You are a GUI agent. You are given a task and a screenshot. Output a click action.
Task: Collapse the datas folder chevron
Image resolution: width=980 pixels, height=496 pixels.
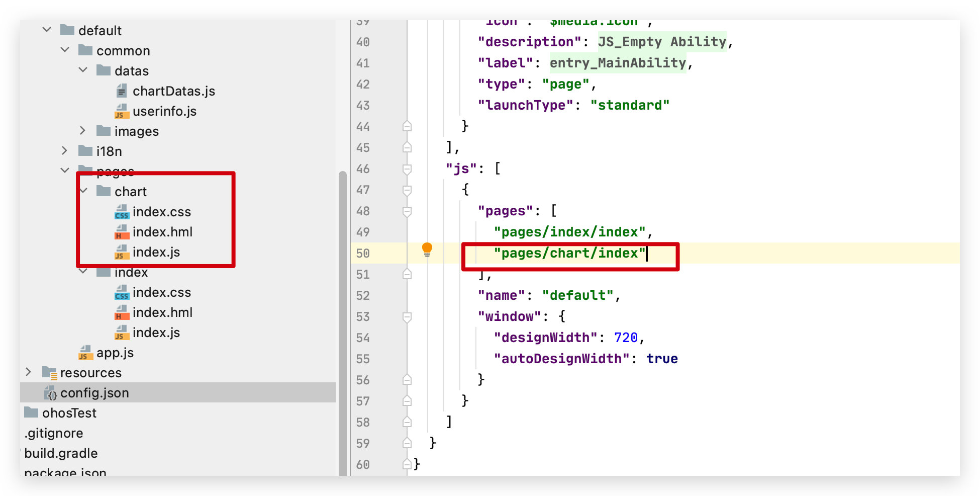pos(83,70)
